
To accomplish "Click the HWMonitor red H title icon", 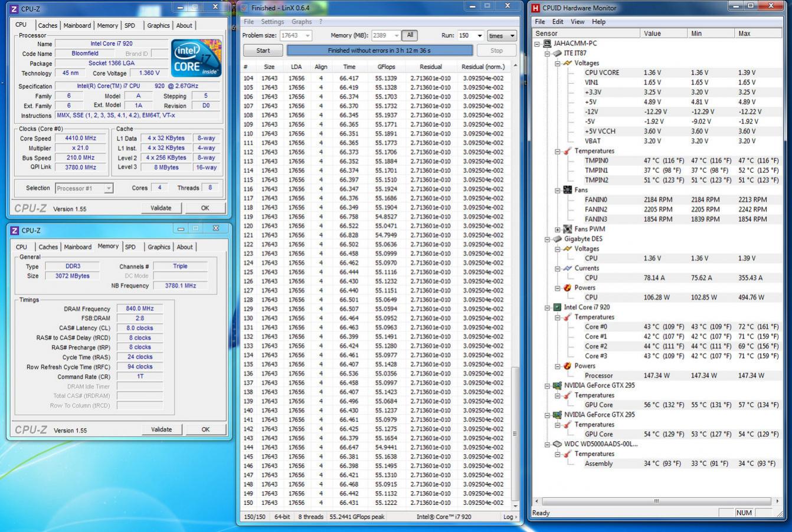I will click(x=535, y=8).
